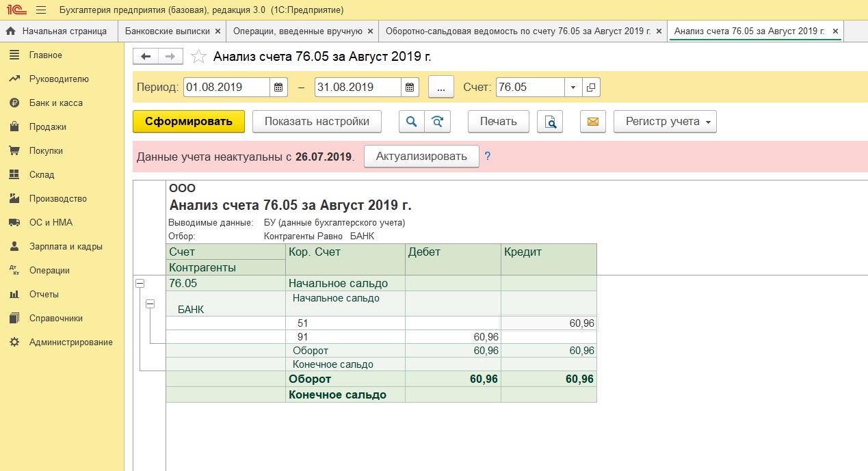Add report to favorites with star icon
Screen dimensions: 868x471
tap(198, 57)
